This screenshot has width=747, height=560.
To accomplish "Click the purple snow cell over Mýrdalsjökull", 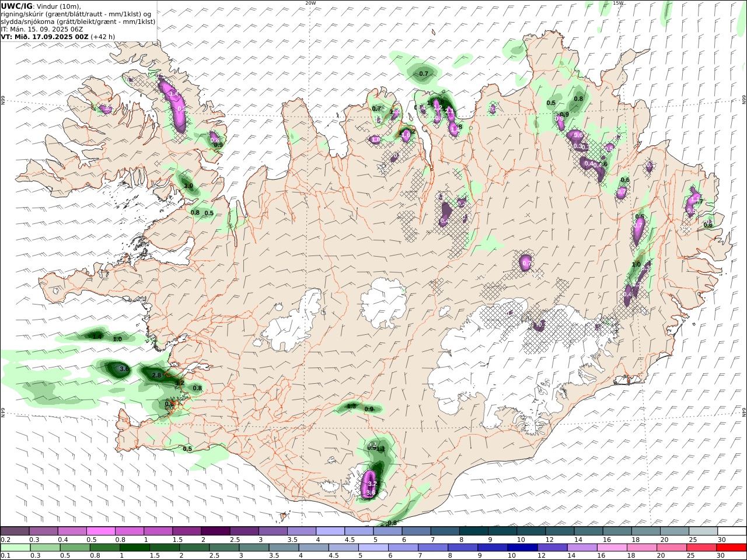I will pos(369,484).
